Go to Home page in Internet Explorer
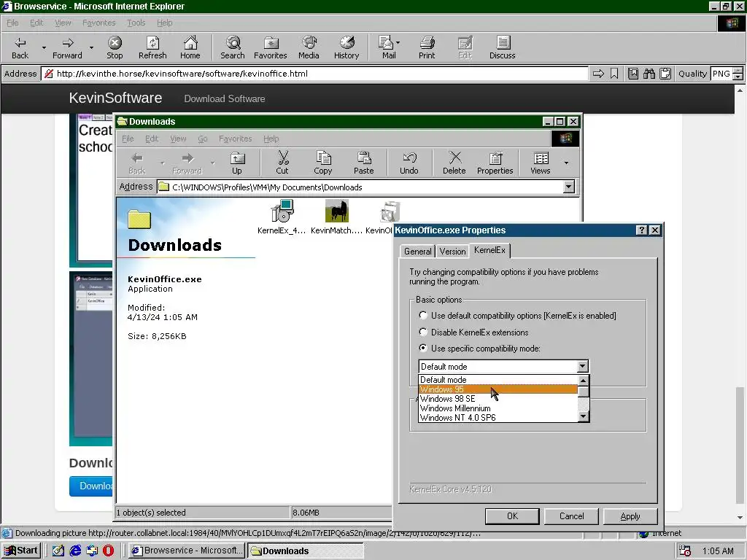 pyautogui.click(x=190, y=47)
